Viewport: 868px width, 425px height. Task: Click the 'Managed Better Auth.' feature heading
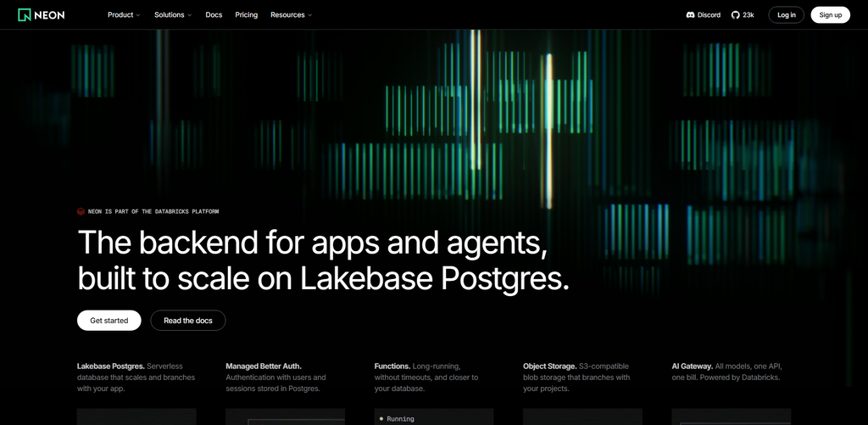click(x=264, y=366)
